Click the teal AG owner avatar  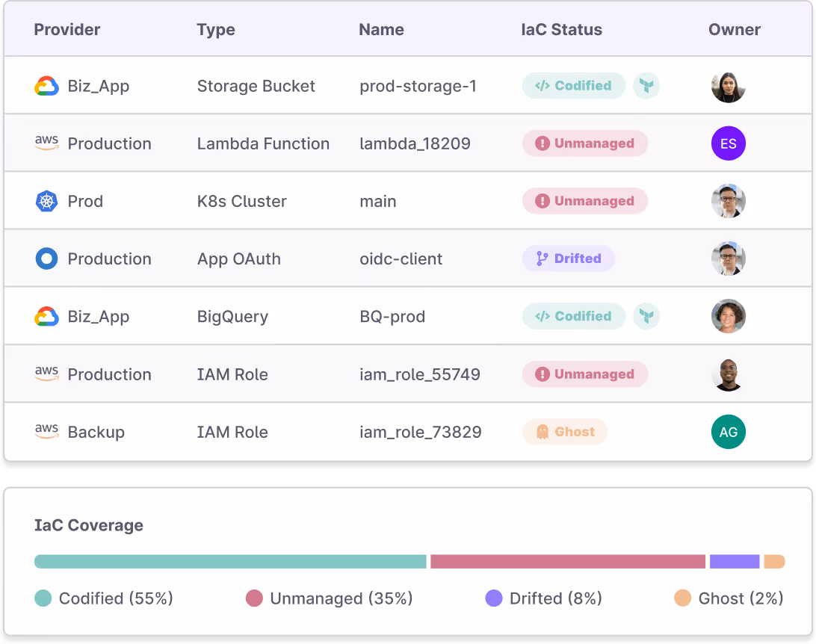729,432
